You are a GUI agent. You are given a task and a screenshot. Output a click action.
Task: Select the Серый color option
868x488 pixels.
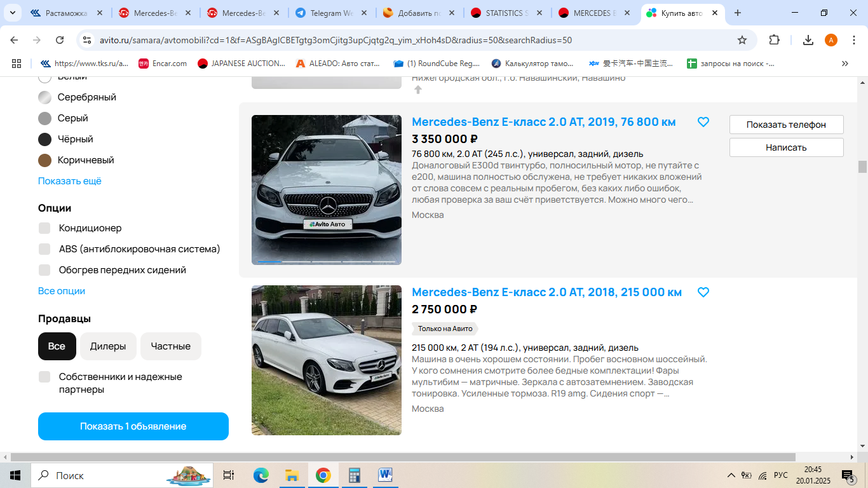click(x=63, y=118)
